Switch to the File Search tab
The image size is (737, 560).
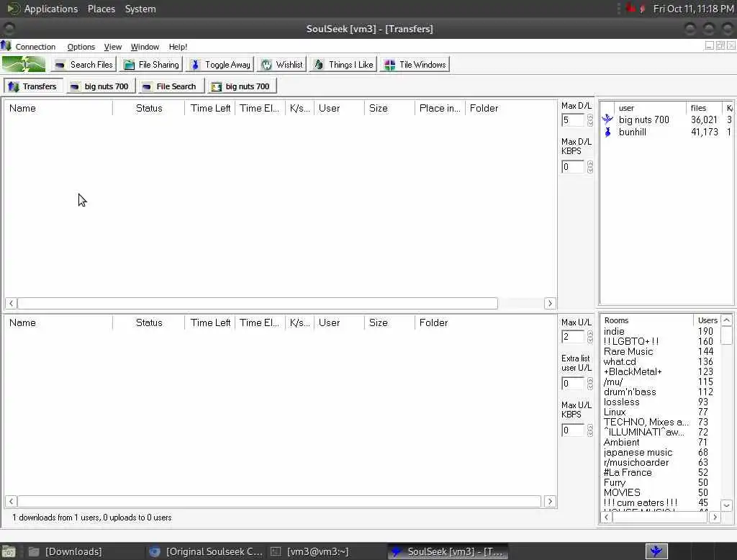[x=171, y=86]
